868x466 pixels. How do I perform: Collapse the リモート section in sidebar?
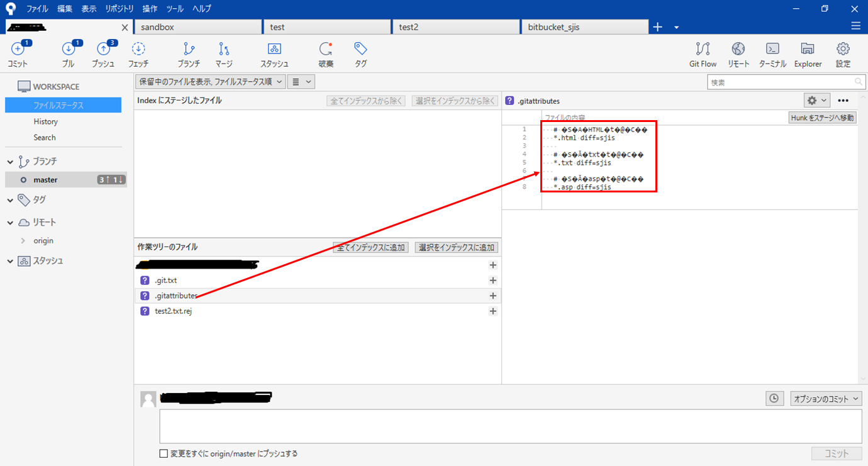point(10,223)
